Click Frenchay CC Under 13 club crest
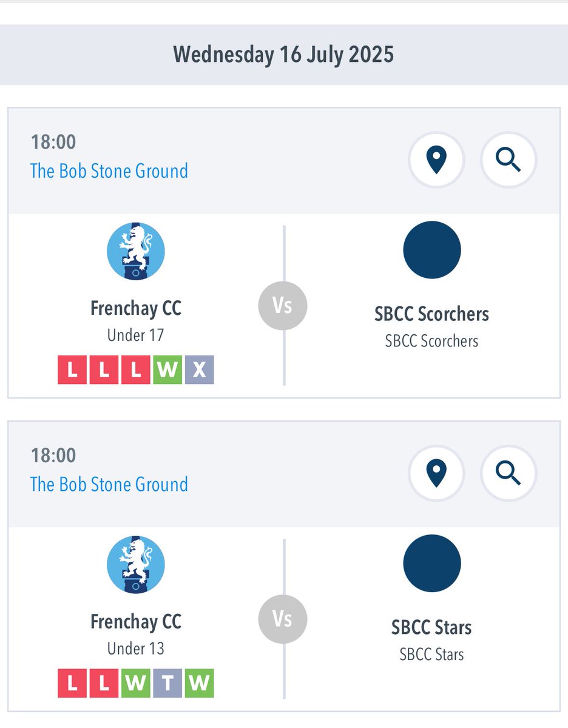The width and height of the screenshot is (568, 728). 135,565
